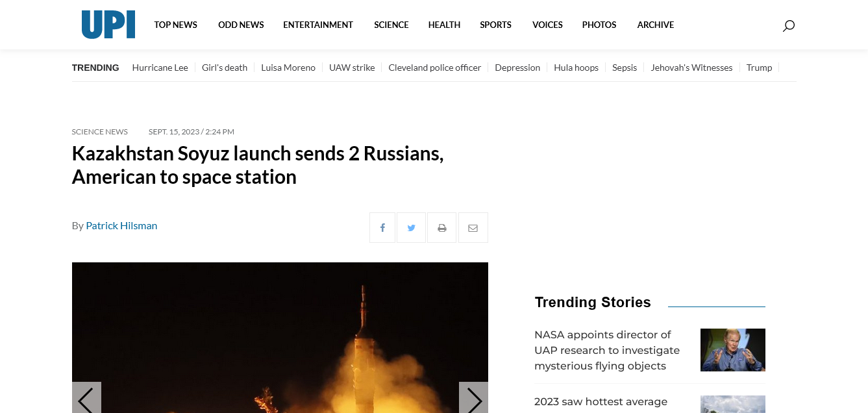Image resolution: width=868 pixels, height=413 pixels.
Task: Click the UPI logo
Action: point(108,25)
